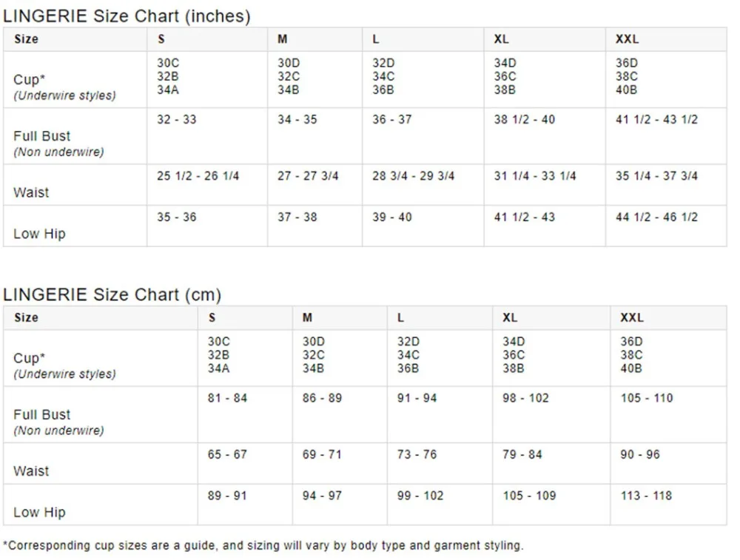Click the '79 - 84' waist cell
Viewport: 740px width, 560px height.
[x=522, y=454]
